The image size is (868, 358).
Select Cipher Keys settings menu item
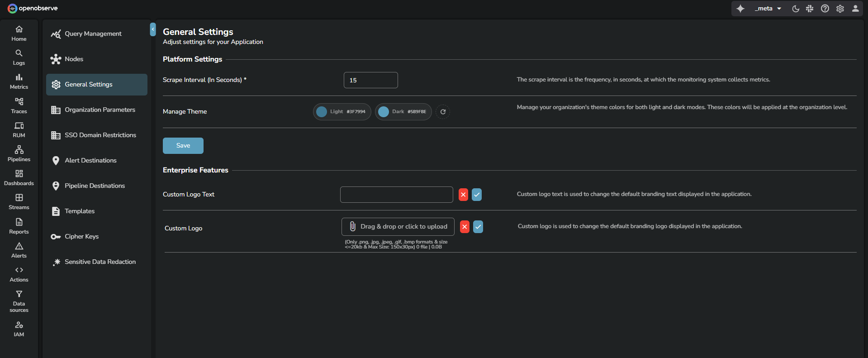click(81, 236)
